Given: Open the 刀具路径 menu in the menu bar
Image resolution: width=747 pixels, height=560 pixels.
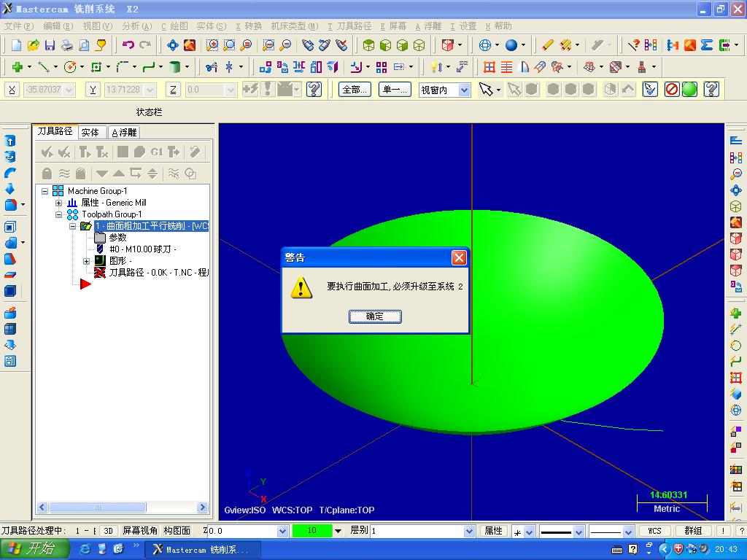Looking at the screenshot, I should pos(349,26).
